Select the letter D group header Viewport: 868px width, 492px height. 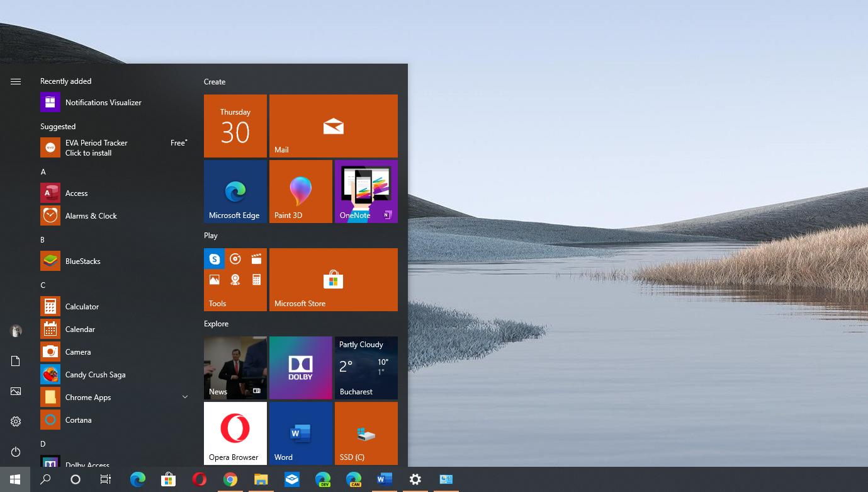coord(43,444)
